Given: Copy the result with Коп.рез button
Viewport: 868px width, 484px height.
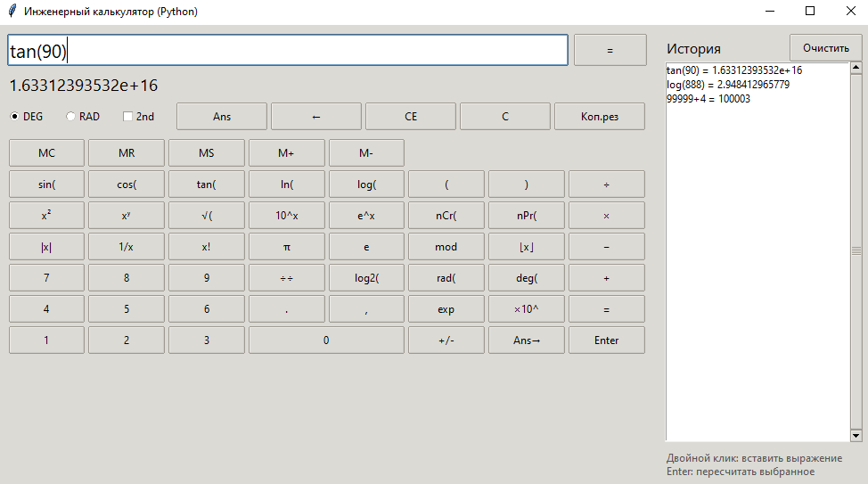Looking at the screenshot, I should coord(599,117).
